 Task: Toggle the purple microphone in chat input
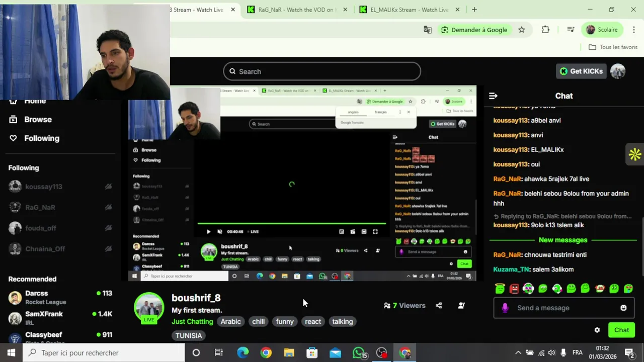point(505,308)
